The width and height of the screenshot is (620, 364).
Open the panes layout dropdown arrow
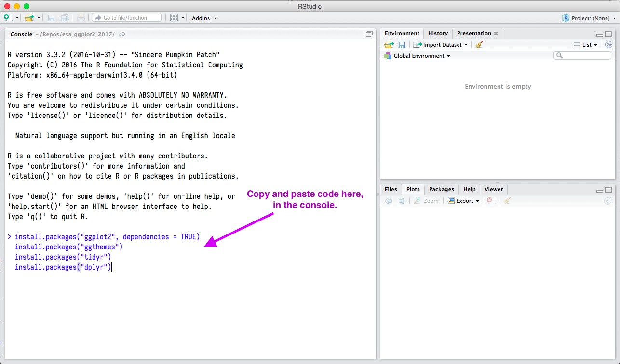pyautogui.click(x=183, y=18)
